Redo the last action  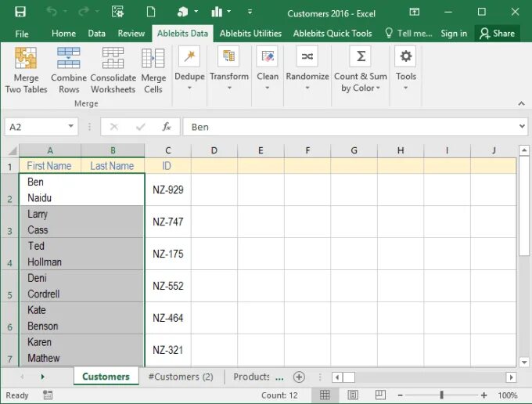click(84, 12)
